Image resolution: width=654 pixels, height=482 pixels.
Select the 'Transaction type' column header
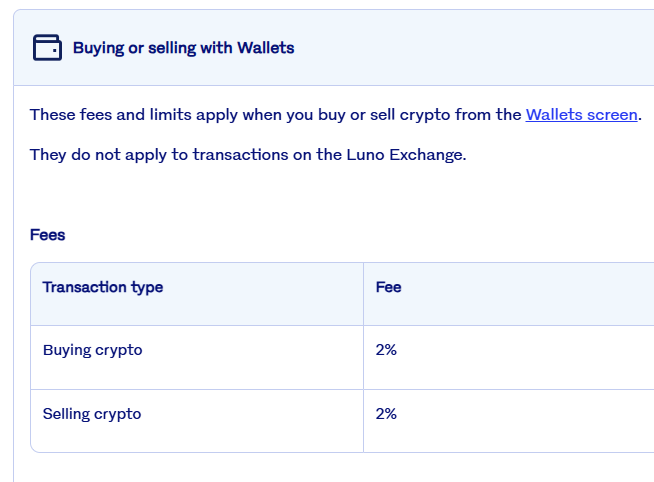(102, 287)
